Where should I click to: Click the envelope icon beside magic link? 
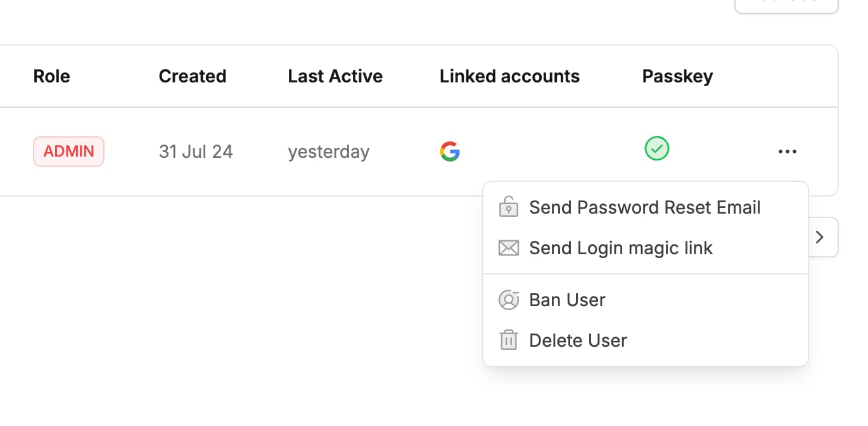pos(509,248)
